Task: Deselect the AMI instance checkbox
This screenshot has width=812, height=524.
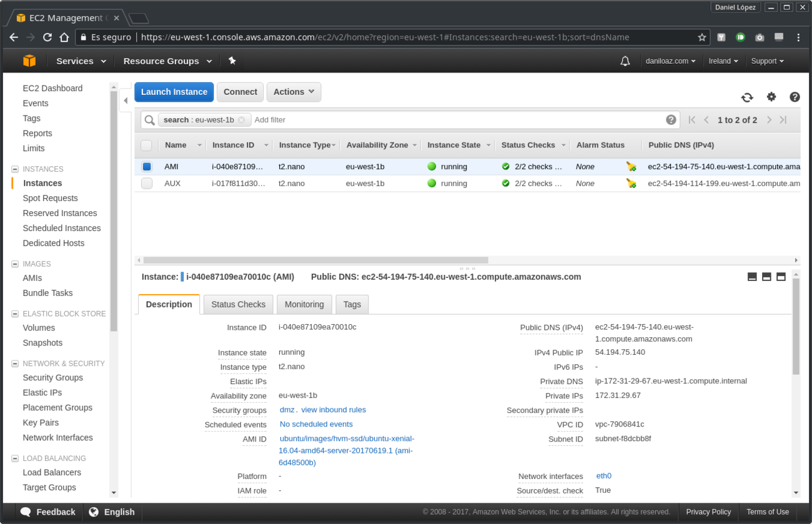Action: tap(146, 166)
